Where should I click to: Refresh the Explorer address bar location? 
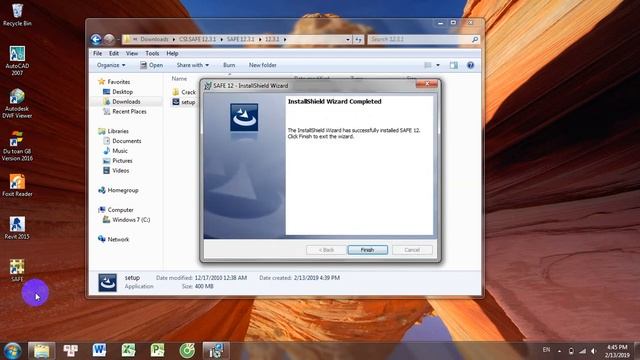[358, 40]
